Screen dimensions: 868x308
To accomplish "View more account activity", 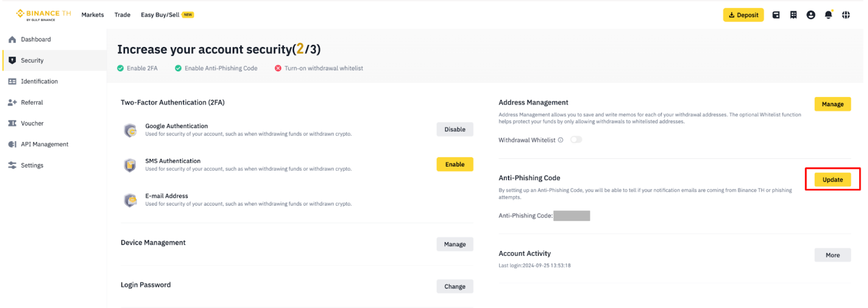I will [832, 255].
